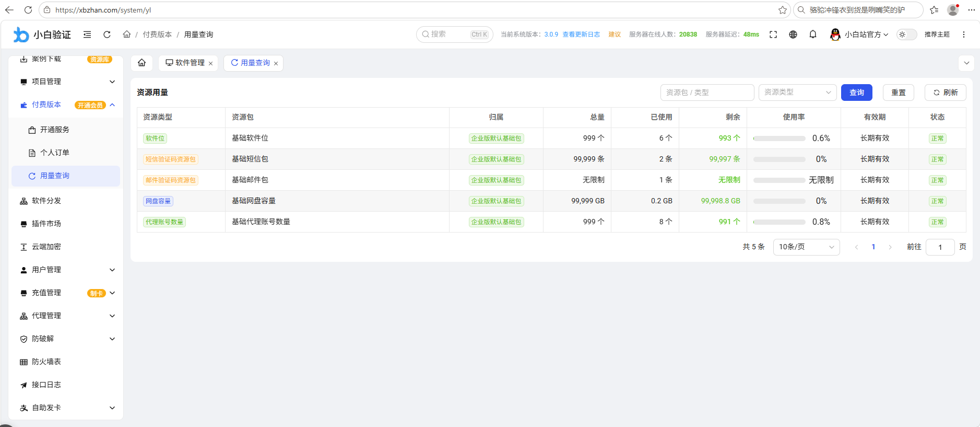Image resolution: width=980 pixels, height=427 pixels.
Task: Go to home via breadcrumb house icon
Action: [x=126, y=34]
